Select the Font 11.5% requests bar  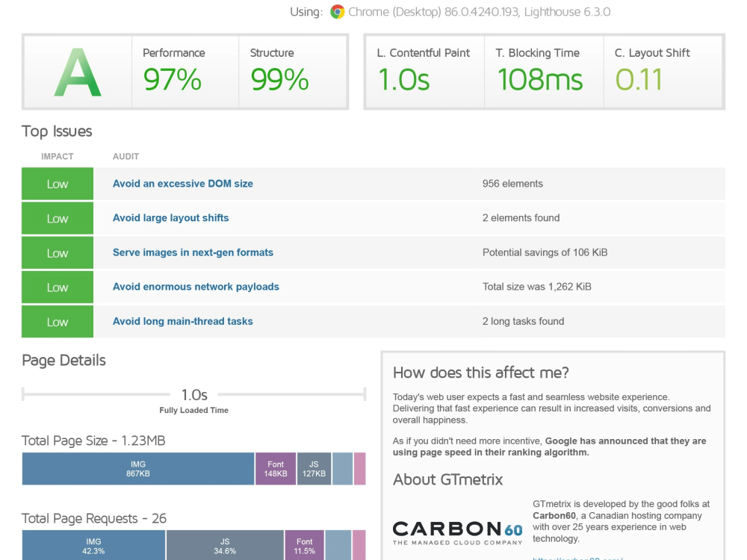[x=305, y=546]
